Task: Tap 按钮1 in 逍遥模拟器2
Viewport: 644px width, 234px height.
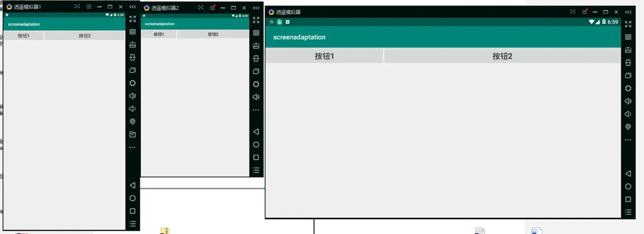Action: [x=159, y=34]
